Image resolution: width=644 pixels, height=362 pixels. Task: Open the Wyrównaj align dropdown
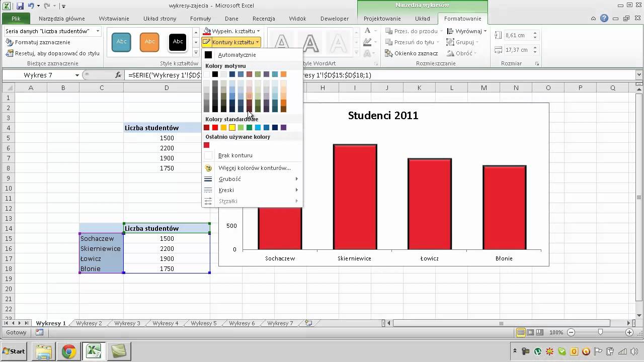point(467,31)
